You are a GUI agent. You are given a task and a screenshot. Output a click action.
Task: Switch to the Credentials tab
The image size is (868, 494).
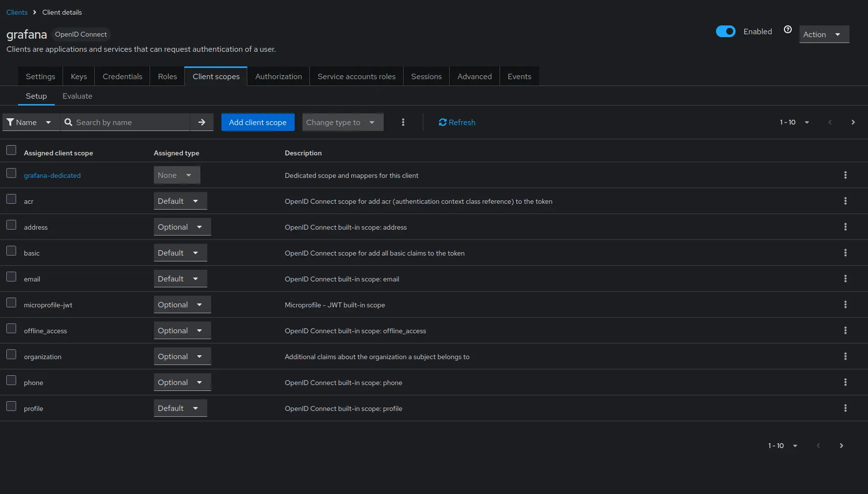coord(122,76)
